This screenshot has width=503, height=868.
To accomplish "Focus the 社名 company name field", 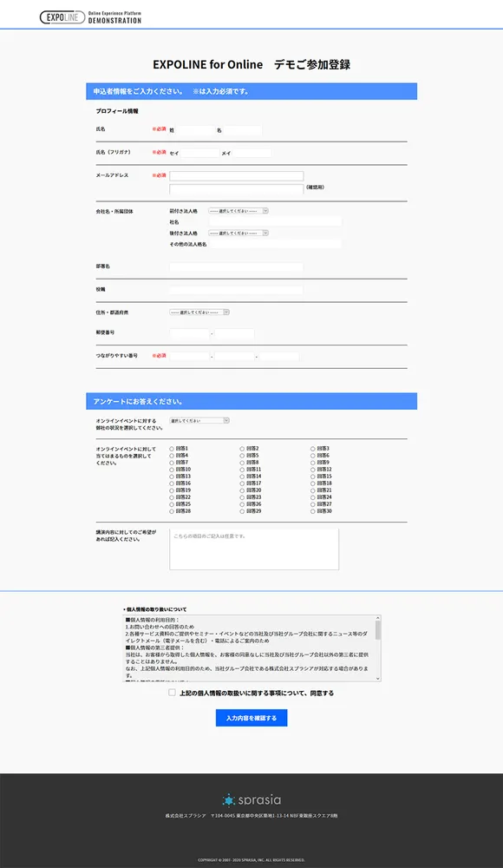I will [275, 221].
